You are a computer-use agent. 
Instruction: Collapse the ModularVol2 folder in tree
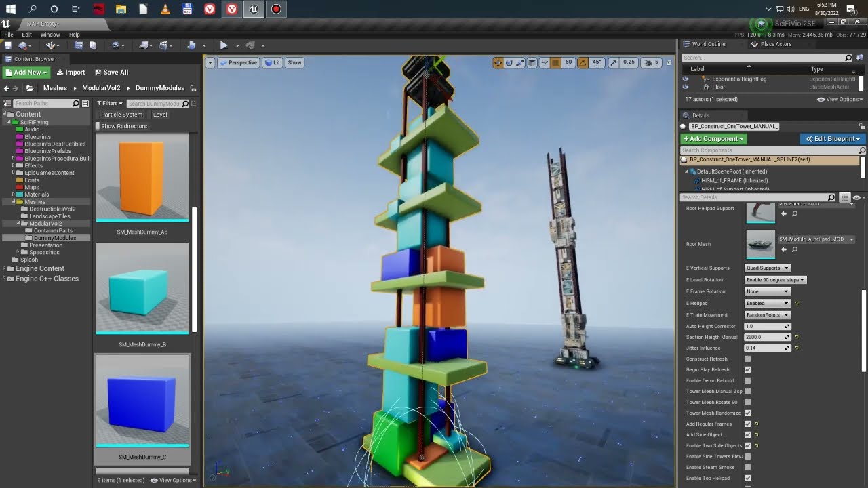(x=19, y=224)
